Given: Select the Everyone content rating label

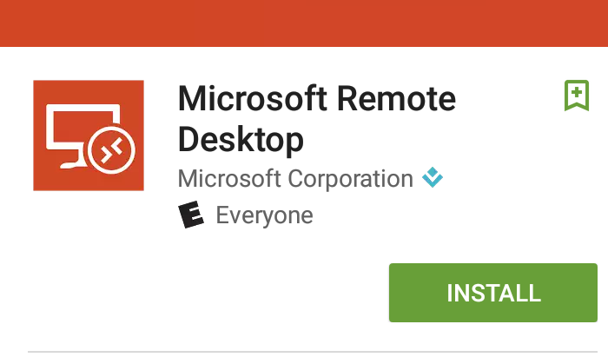Looking at the screenshot, I should (x=264, y=215).
